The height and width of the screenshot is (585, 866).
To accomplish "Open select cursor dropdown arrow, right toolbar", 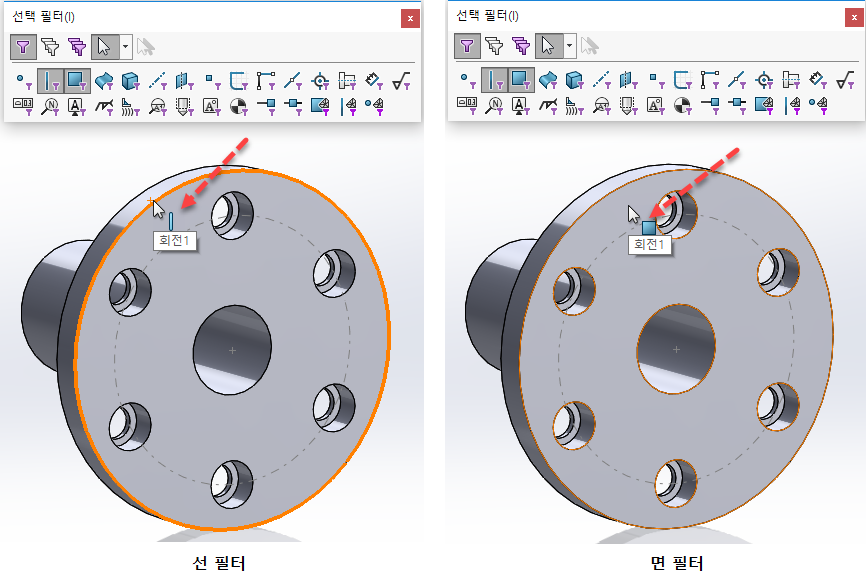I will (569, 46).
